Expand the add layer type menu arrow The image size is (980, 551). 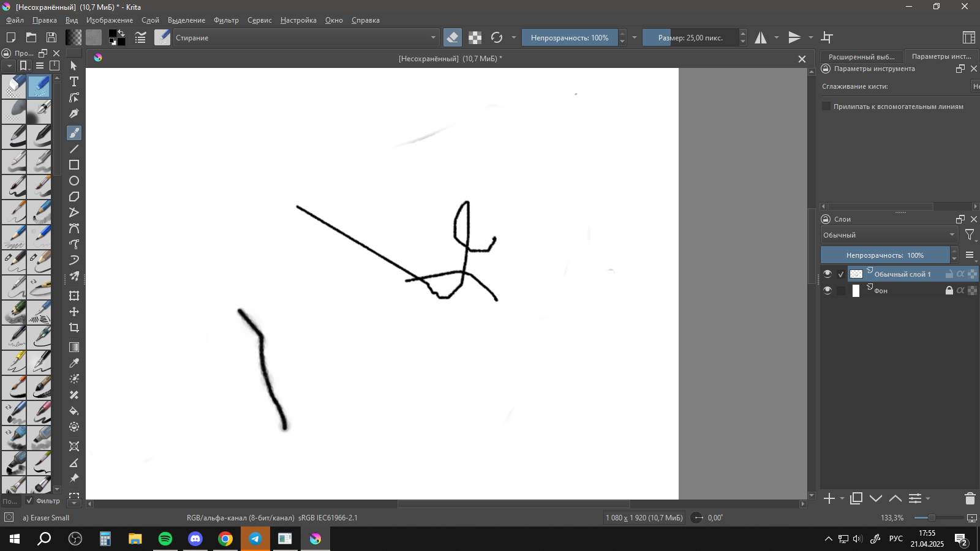[842, 498]
